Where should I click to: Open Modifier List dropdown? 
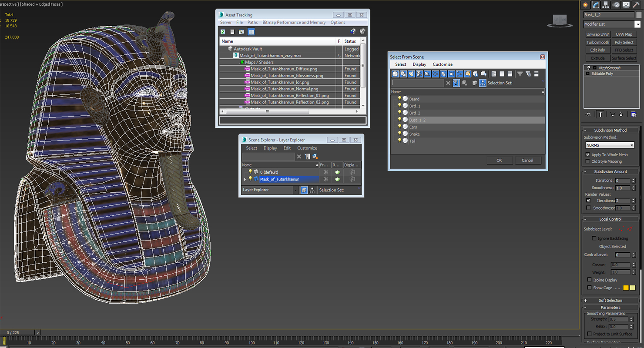click(637, 24)
